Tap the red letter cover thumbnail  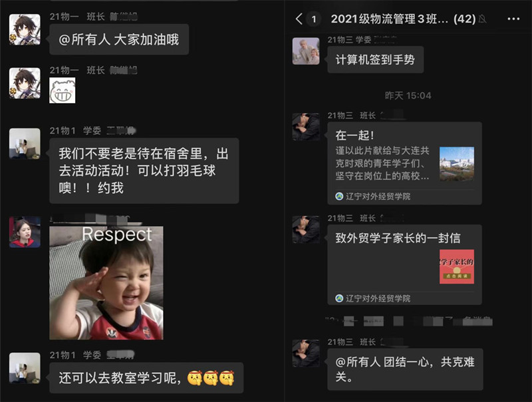(457, 266)
